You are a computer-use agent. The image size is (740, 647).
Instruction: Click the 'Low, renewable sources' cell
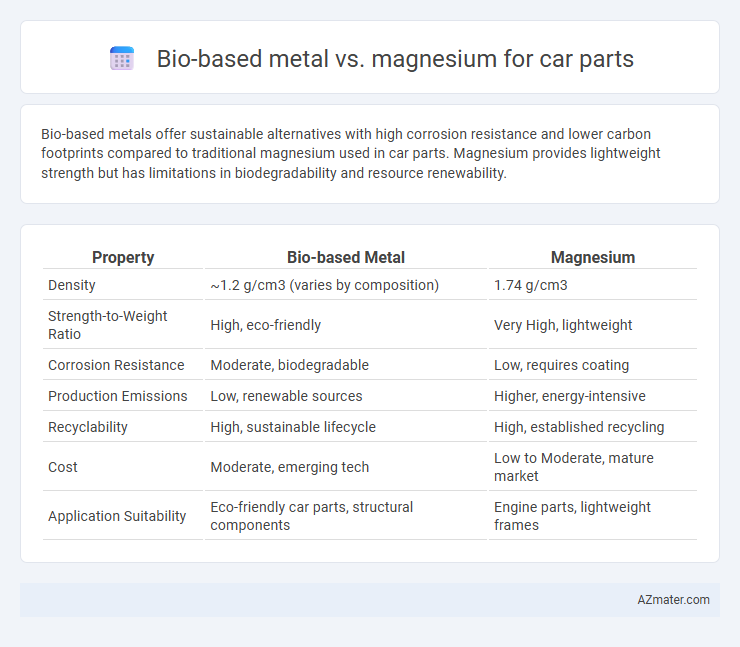[x=286, y=396]
